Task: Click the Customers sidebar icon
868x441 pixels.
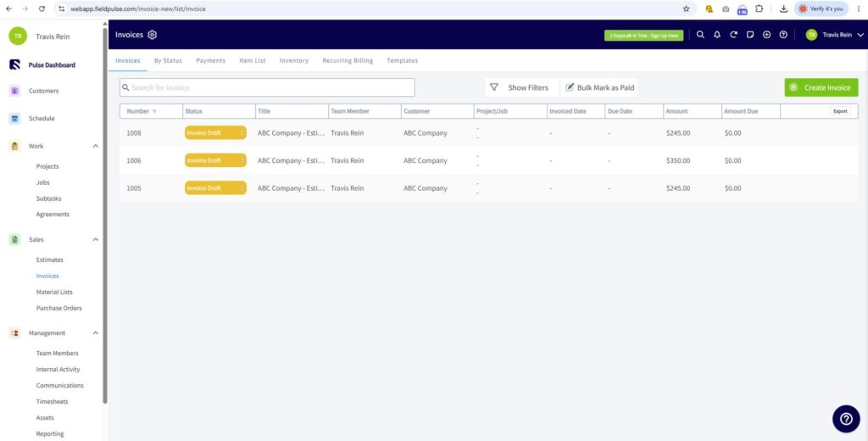Action: point(15,91)
